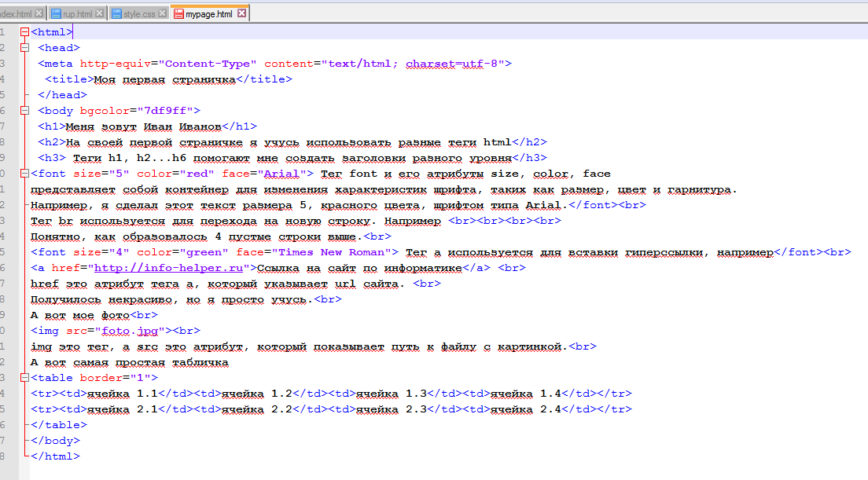The image size is (868, 480).
Task: Click the cell text ячейка 2.2
Action: 257,409
